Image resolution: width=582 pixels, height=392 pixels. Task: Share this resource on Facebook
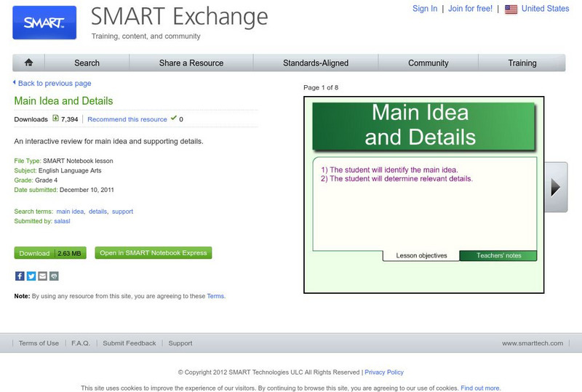click(20, 276)
